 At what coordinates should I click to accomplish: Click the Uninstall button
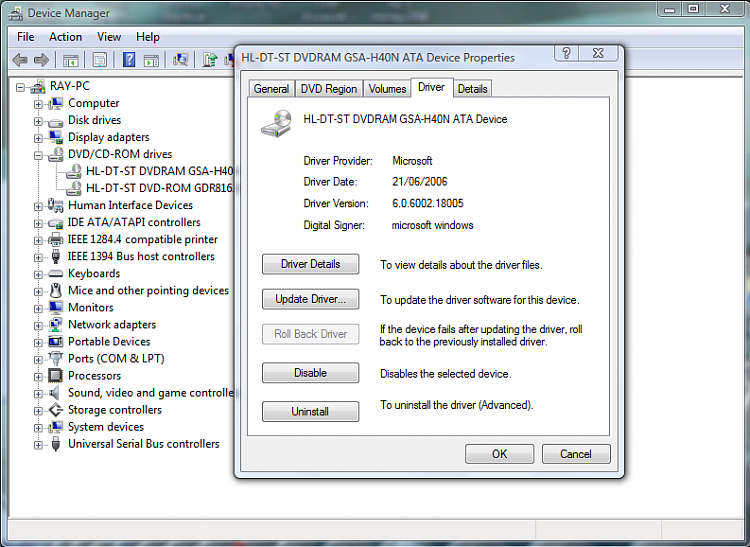tap(310, 411)
